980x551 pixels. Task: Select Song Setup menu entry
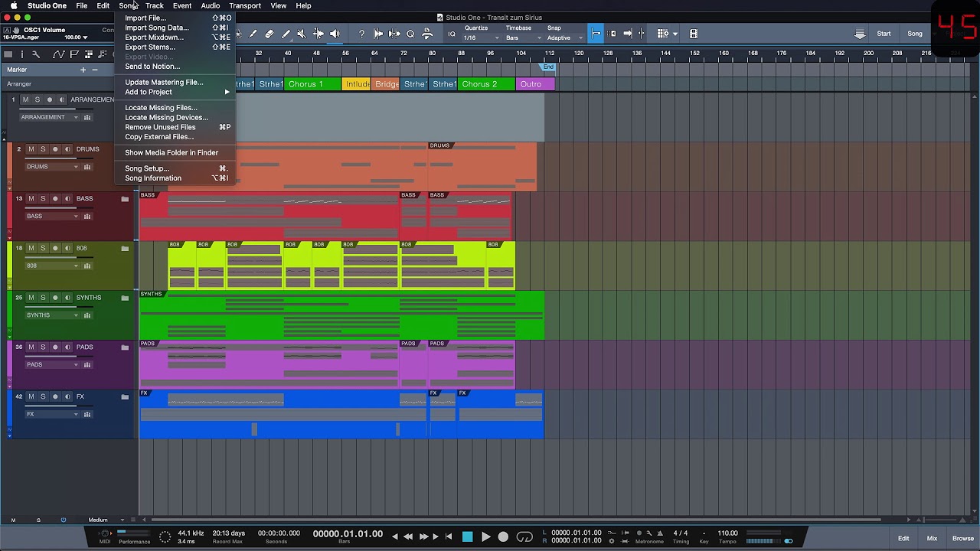pyautogui.click(x=175, y=168)
